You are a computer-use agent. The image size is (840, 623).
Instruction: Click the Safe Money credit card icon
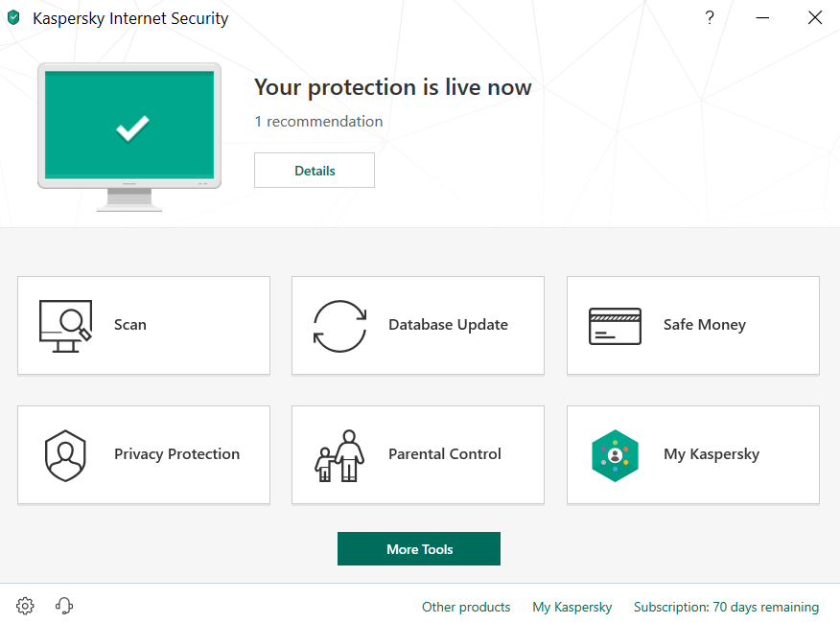point(615,326)
